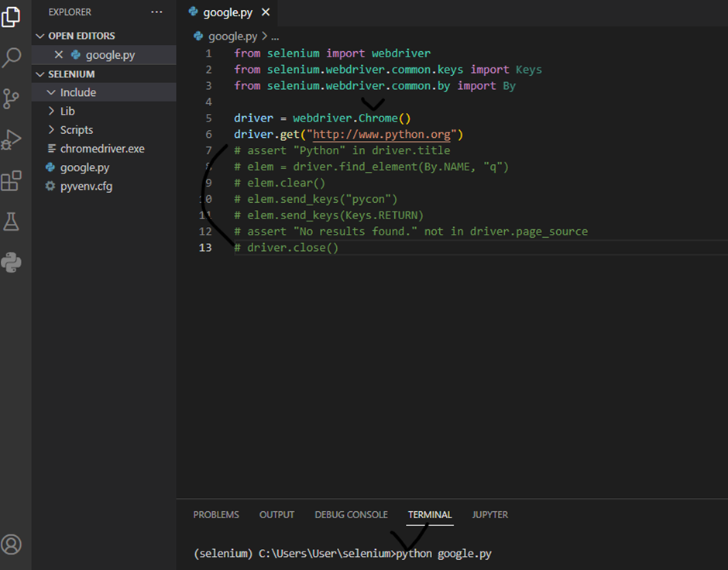Click 'webdriver.Chrome()' on line 5

352,118
